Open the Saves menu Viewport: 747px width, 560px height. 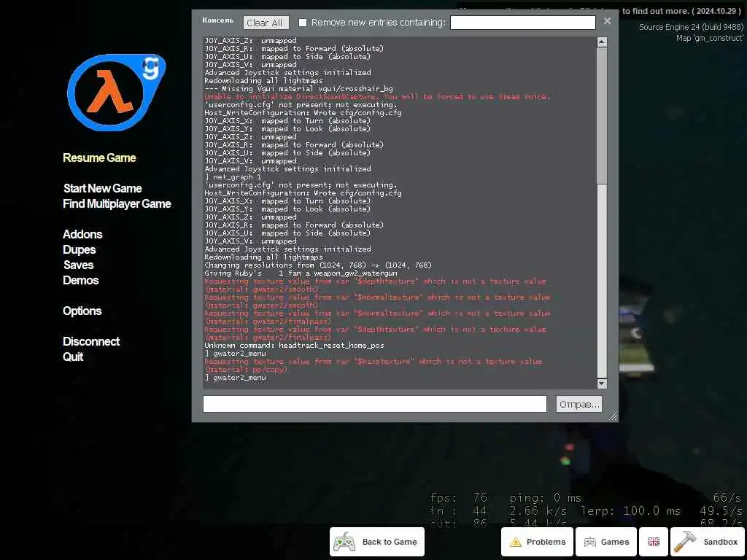(79, 265)
